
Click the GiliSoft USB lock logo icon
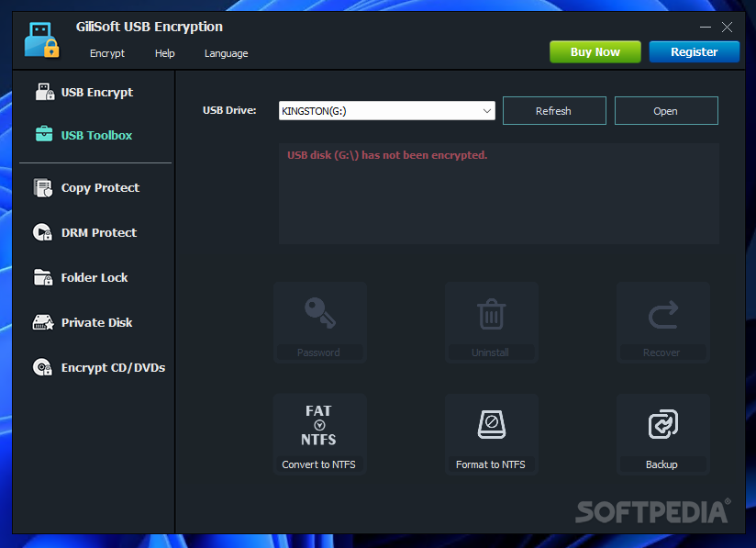pyautogui.click(x=42, y=39)
